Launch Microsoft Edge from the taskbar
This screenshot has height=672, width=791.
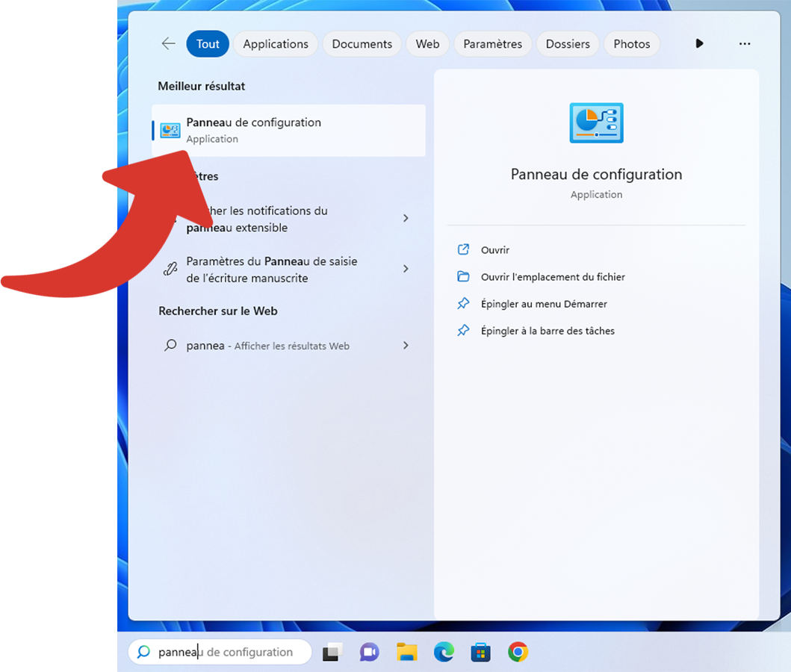point(444,652)
